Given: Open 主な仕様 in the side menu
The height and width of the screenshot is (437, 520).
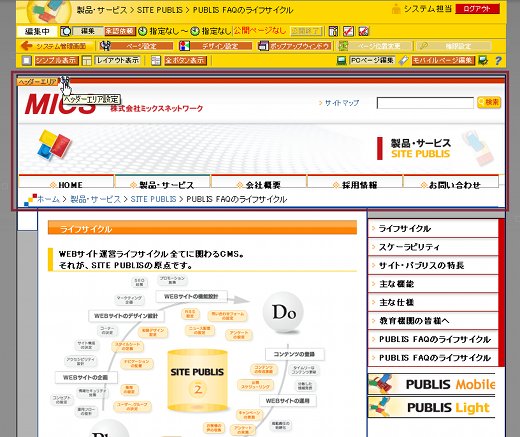Looking at the screenshot, I should coord(433,302).
